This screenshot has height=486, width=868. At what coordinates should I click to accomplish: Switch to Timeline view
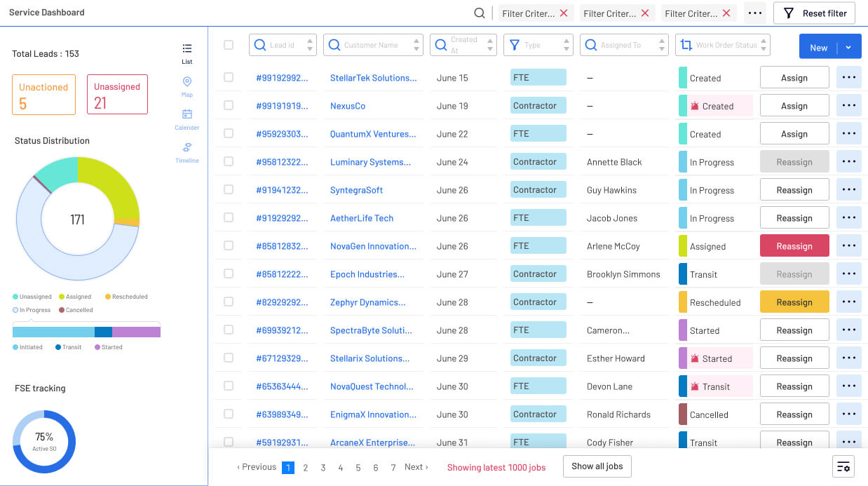pyautogui.click(x=187, y=152)
